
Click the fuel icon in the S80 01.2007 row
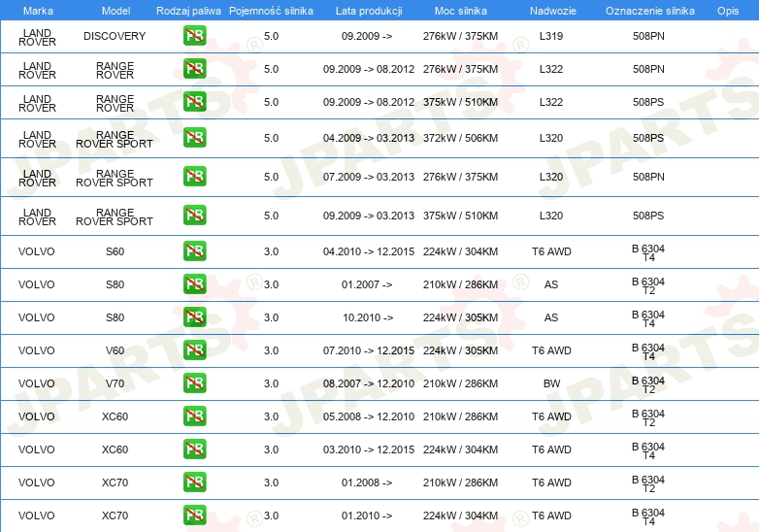[x=194, y=284]
